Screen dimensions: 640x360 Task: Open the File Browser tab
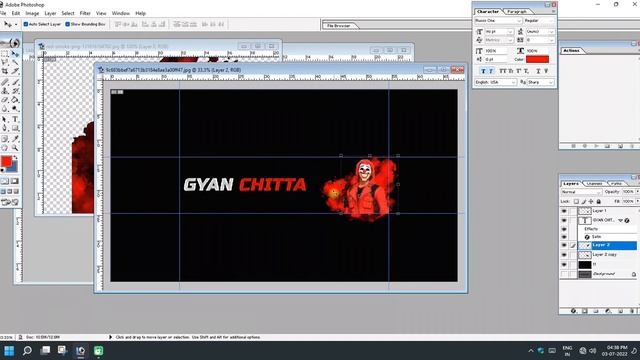[x=339, y=26]
